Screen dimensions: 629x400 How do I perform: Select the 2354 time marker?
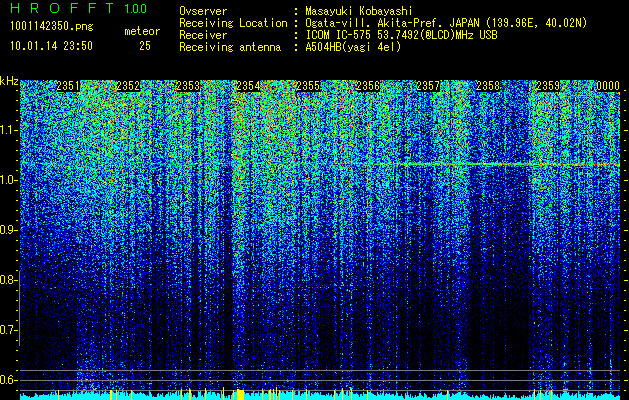click(248, 86)
